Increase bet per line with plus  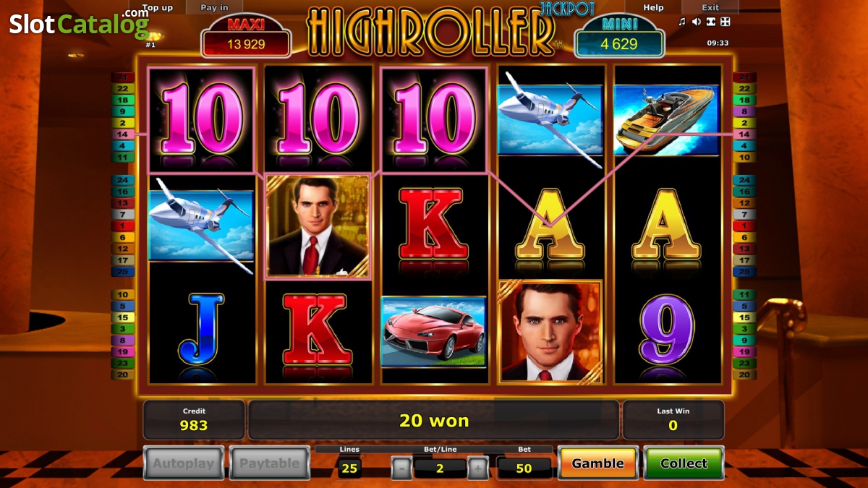pyautogui.click(x=477, y=468)
